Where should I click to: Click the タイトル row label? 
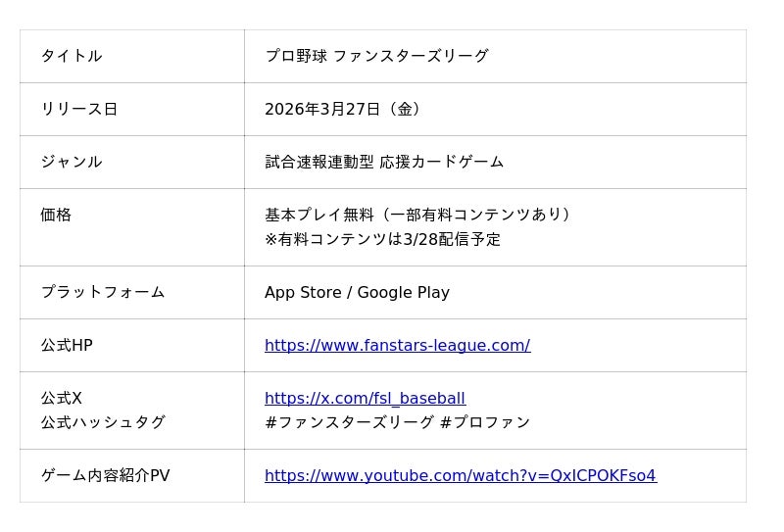pyautogui.click(x=71, y=56)
